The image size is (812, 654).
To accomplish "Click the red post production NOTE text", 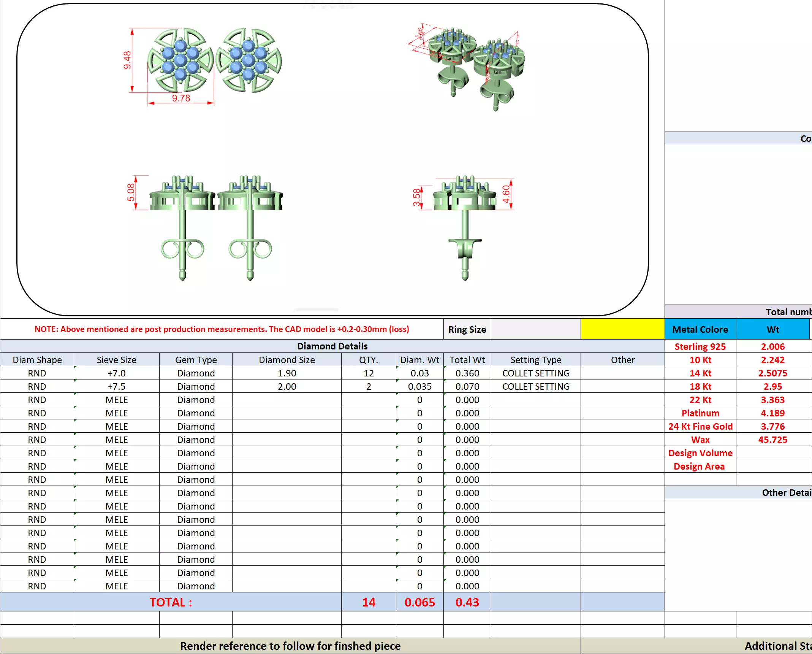I will pyautogui.click(x=222, y=329).
